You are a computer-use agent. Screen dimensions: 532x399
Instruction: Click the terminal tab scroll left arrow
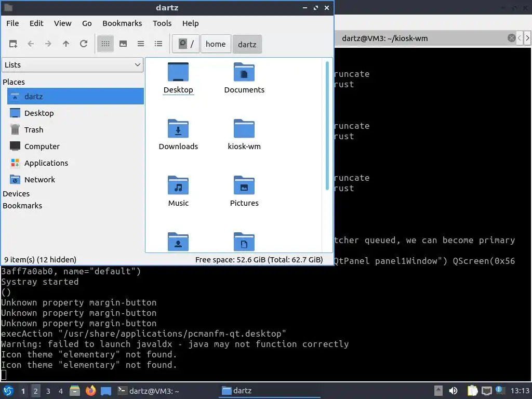(x=520, y=38)
